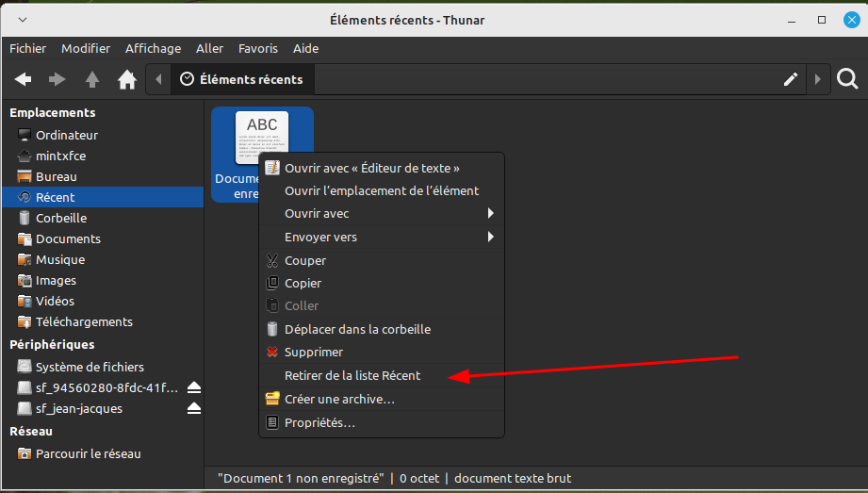
Task: Click the status bar text "document texte brut"
Action: point(513,479)
